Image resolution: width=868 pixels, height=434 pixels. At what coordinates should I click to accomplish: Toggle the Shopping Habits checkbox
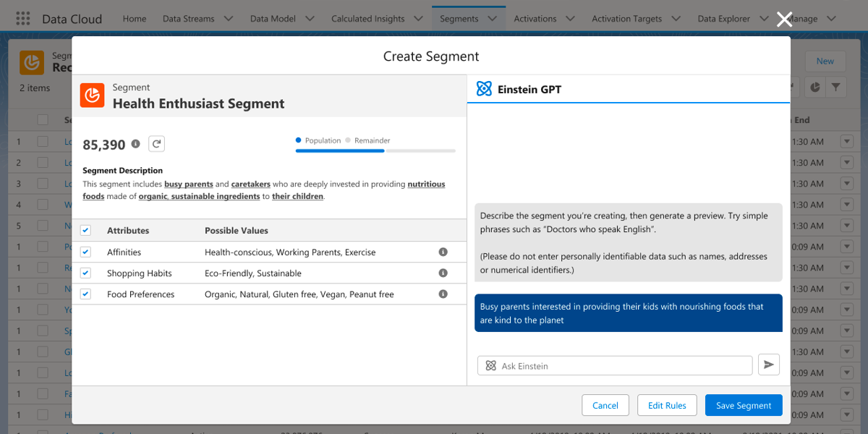click(x=85, y=273)
